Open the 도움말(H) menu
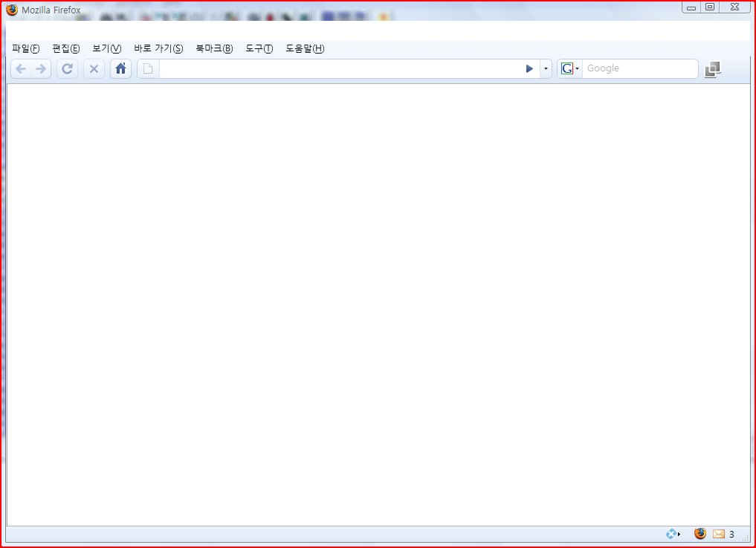 pos(306,49)
